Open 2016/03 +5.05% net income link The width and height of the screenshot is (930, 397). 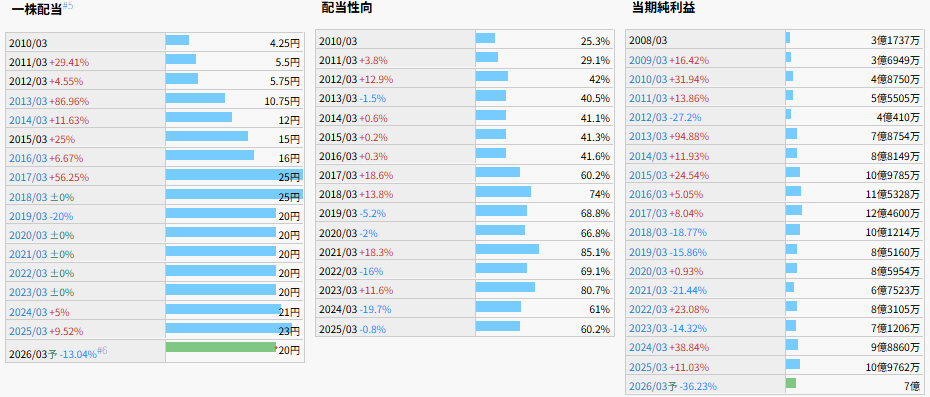click(648, 194)
